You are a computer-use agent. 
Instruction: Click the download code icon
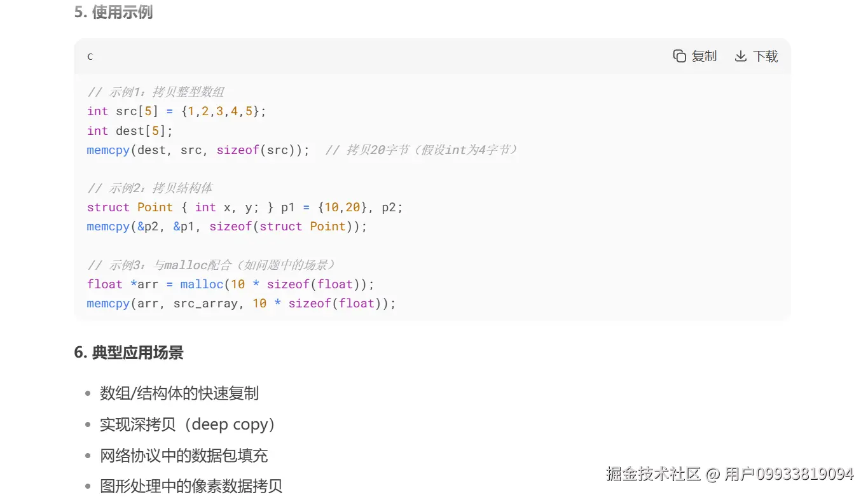click(x=740, y=56)
